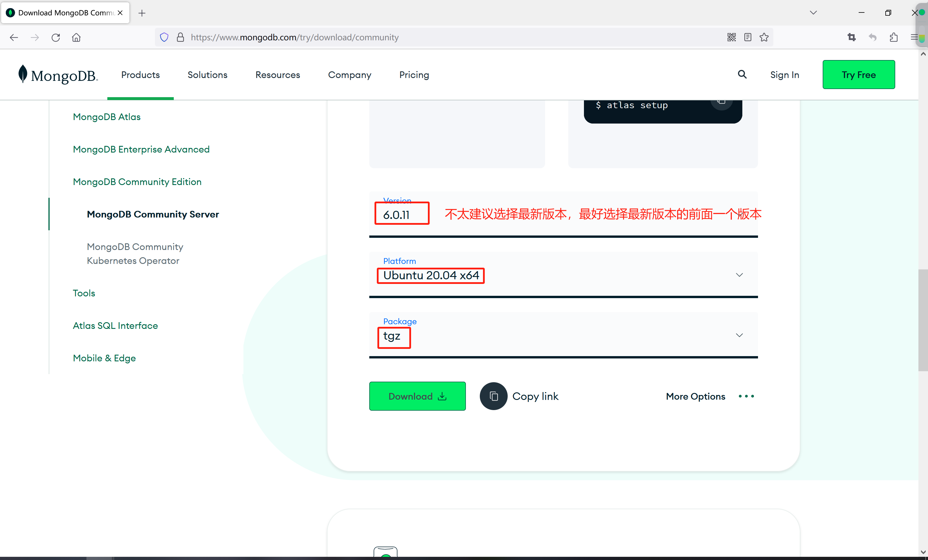928x560 pixels.
Task: Open the site search magnifier icon
Action: [742, 75]
